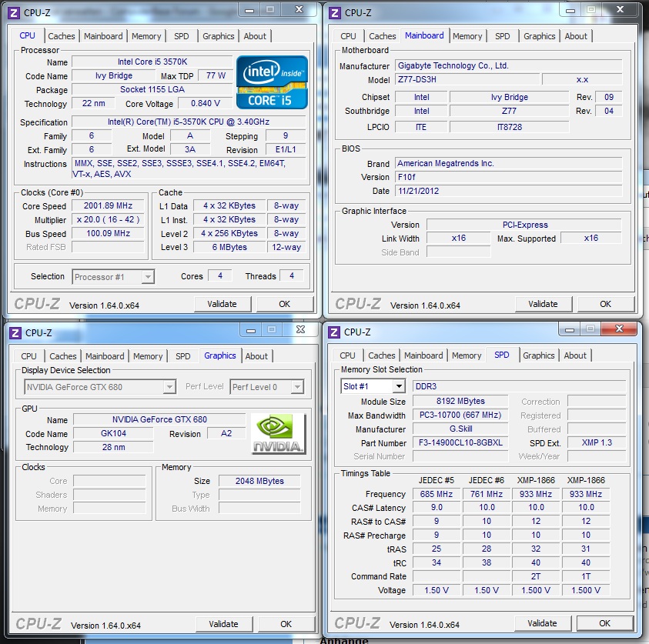
Task: Click the Core Speed value 2001.89 MHz
Action: pyautogui.click(x=108, y=206)
